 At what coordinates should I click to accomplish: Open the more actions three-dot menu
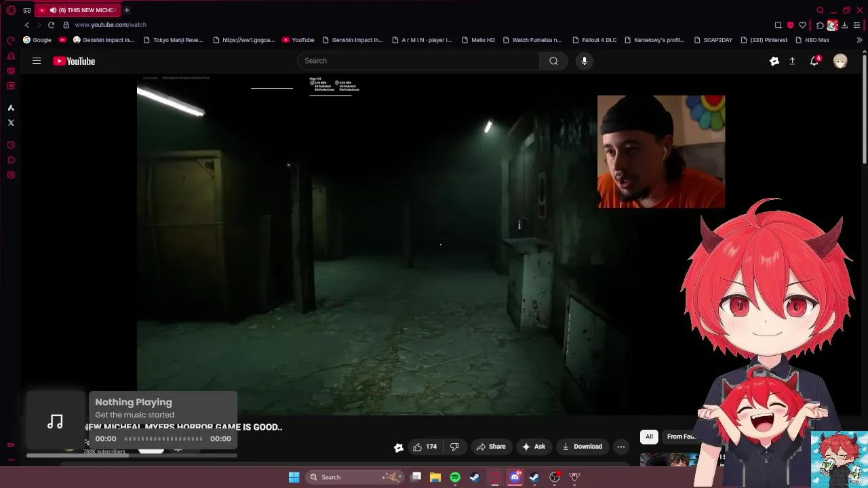[x=621, y=447]
